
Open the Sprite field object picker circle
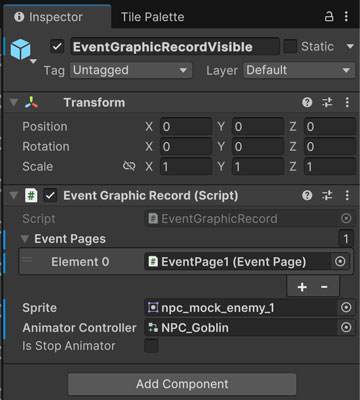tap(346, 307)
